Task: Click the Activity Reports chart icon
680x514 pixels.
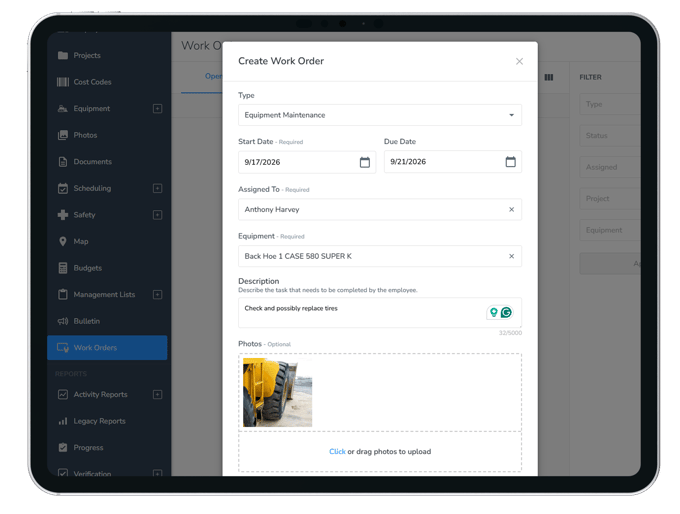Action: [x=63, y=395]
